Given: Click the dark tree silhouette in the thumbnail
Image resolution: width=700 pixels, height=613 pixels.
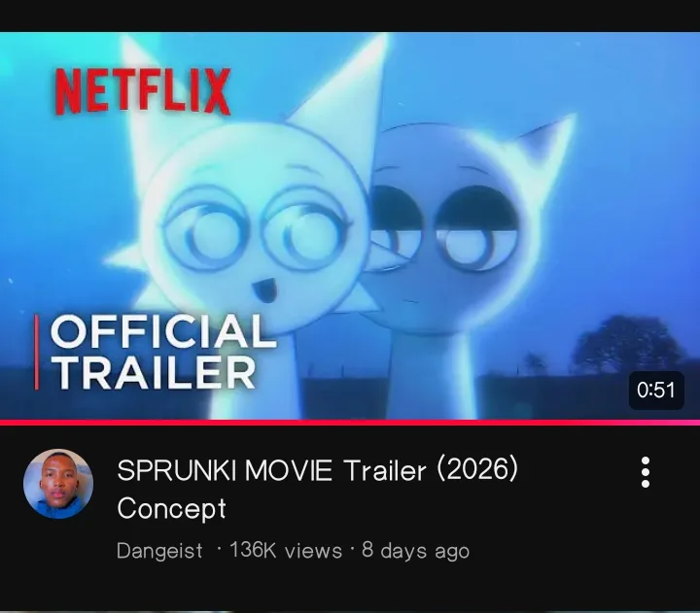Looking at the screenshot, I should [625, 346].
